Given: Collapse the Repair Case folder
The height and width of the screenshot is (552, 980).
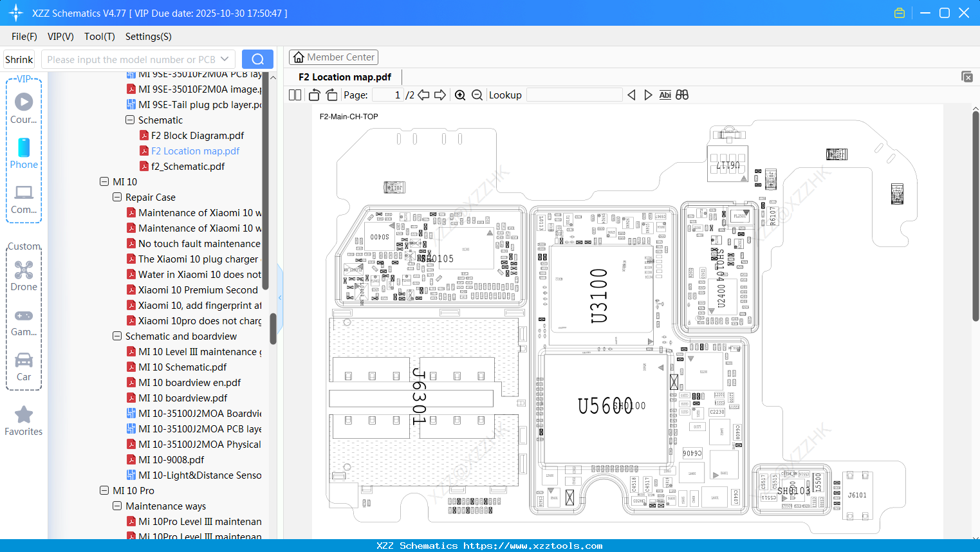Looking at the screenshot, I should [116, 197].
